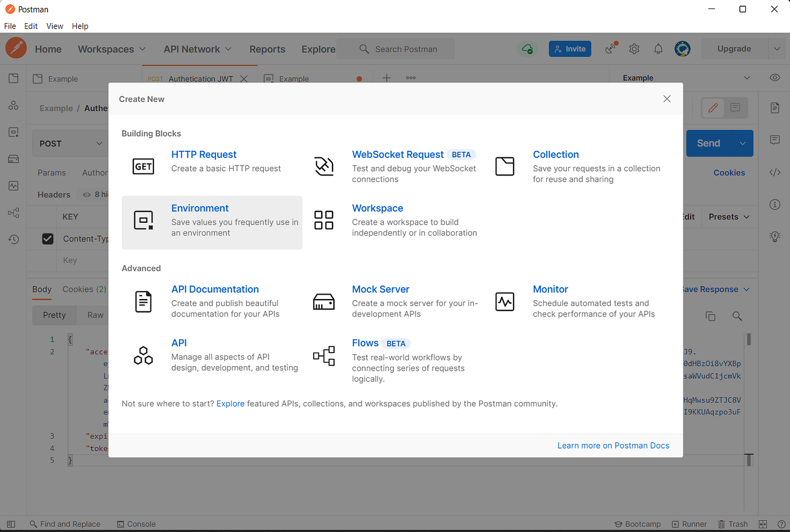The width and height of the screenshot is (790, 532).
Task: Open the POST method dropdown
Action: 71,143
